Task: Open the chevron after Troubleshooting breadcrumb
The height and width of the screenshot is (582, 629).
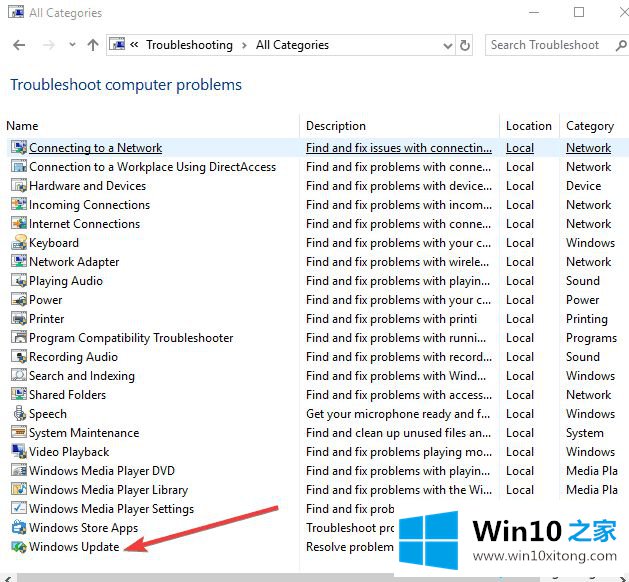Action: tap(244, 45)
